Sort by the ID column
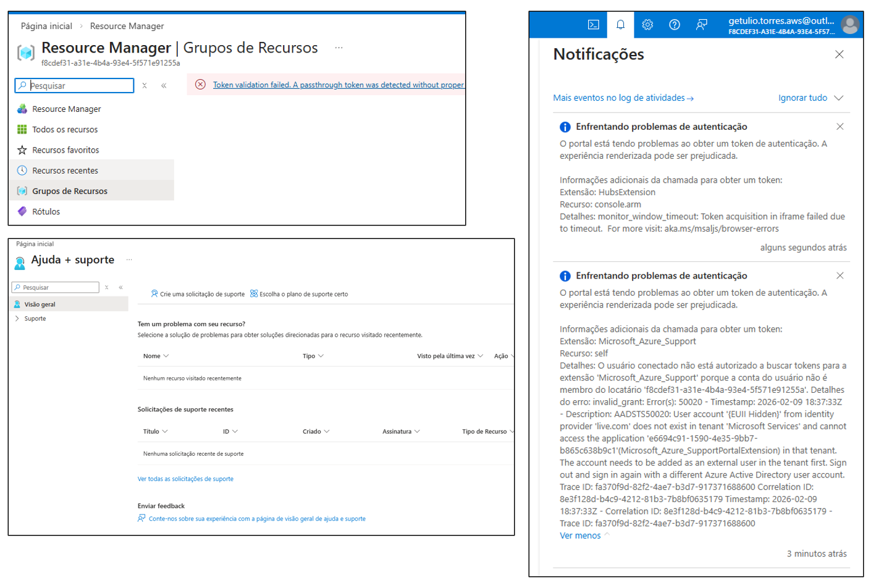Screen dimensions: 876x588 point(230,431)
